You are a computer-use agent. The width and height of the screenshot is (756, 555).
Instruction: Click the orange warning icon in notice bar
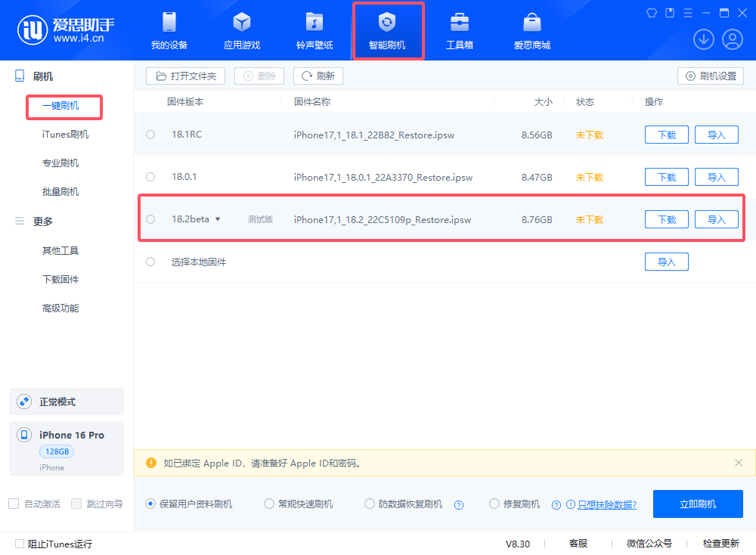pos(151,463)
